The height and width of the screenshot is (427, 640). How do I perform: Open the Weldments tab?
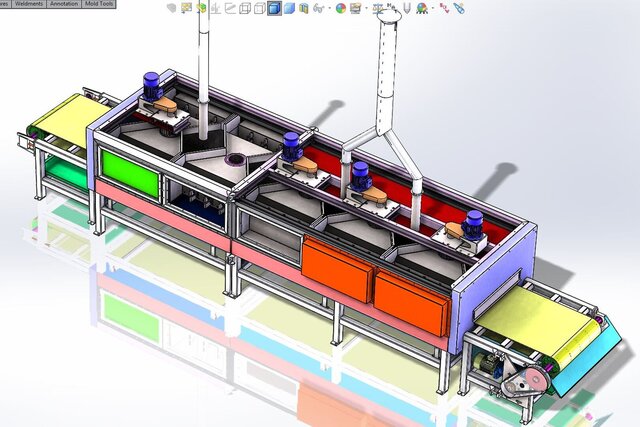(25, 4)
